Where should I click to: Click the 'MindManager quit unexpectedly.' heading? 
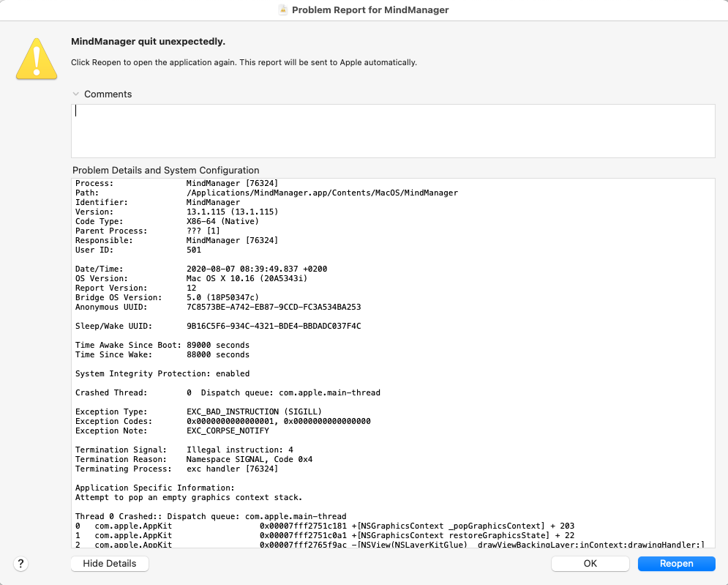click(148, 41)
